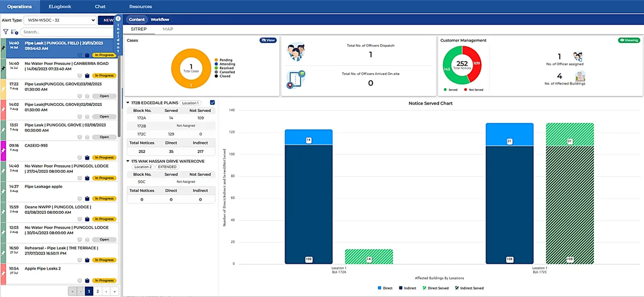This screenshot has height=297, width=644.
Task: Click the affected buildings icon
Action: (580, 76)
